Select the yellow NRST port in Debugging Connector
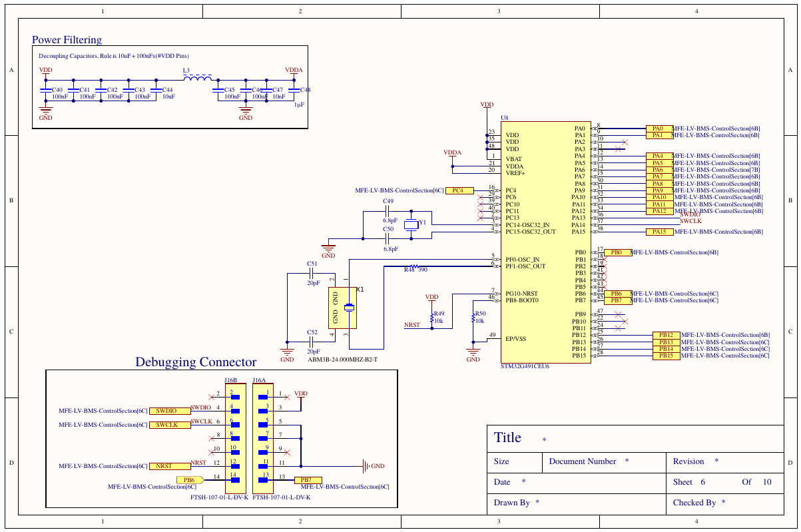The width and height of the screenshot is (801, 532). point(170,466)
